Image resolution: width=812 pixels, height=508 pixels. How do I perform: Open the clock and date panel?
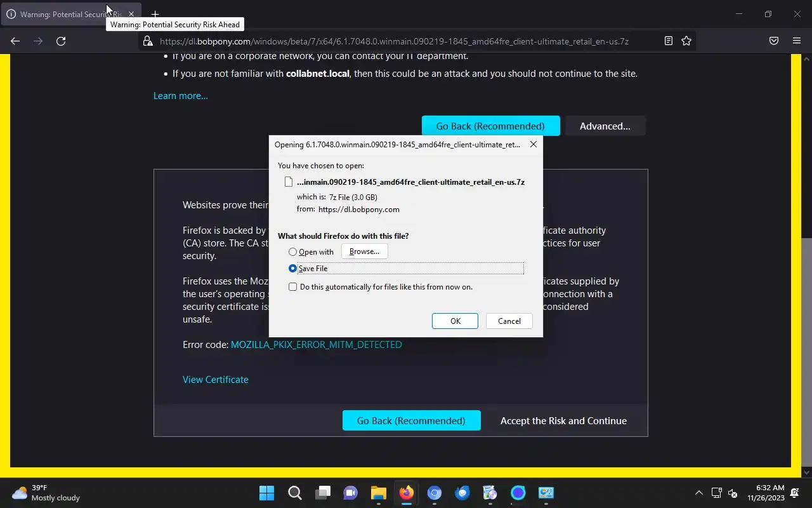tap(766, 493)
